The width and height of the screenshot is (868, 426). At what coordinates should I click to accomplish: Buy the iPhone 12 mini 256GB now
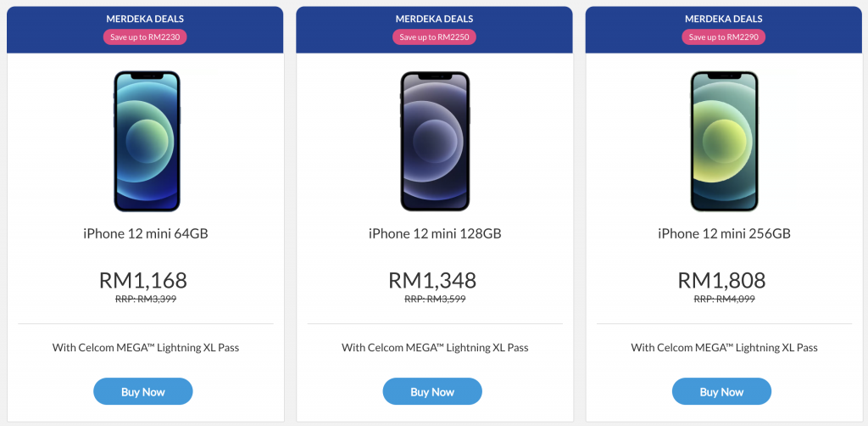(x=721, y=392)
